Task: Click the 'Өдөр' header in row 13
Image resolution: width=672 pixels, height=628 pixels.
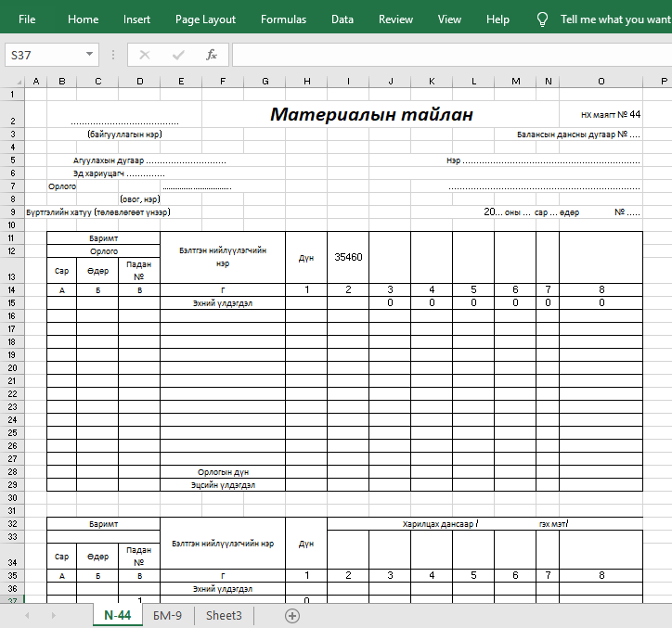Action: pyautogui.click(x=97, y=271)
